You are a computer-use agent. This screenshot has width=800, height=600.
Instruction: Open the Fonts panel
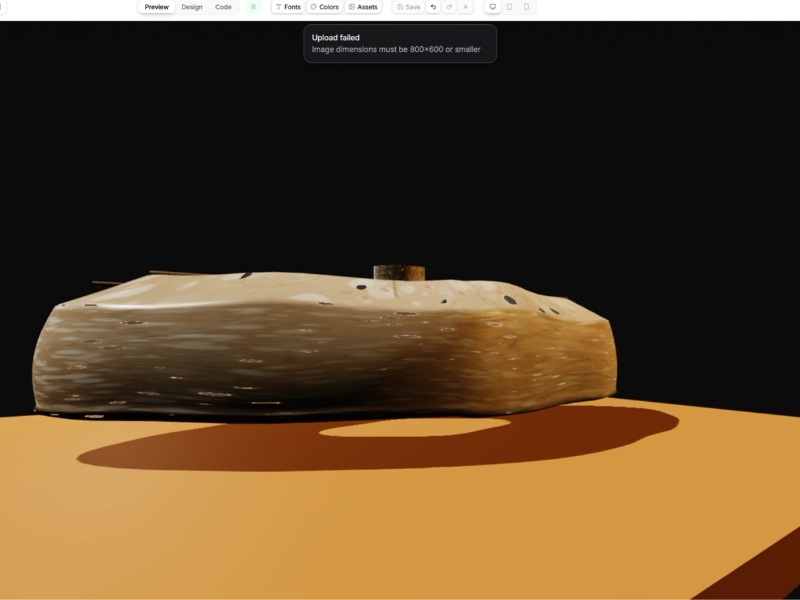[287, 7]
